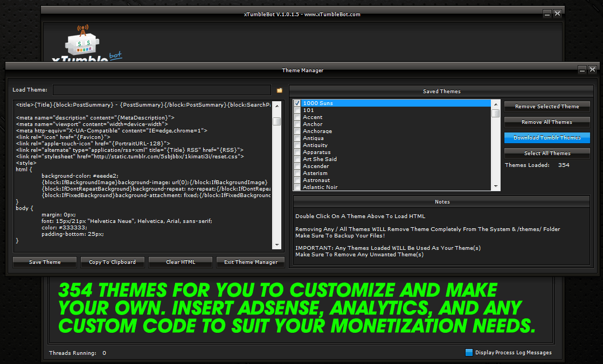
Task: Check the Apparatus theme checkbox
Action: [x=297, y=152]
